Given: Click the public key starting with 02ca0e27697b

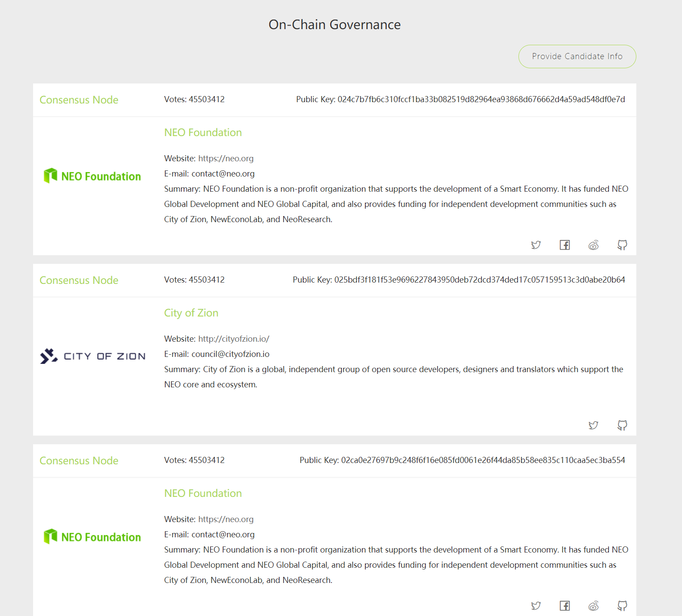Looking at the screenshot, I should click(483, 460).
